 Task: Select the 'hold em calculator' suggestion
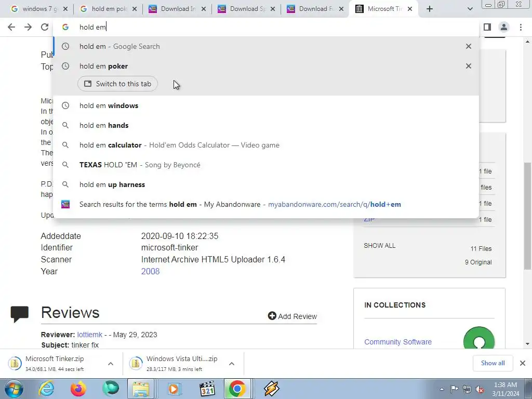point(266,145)
